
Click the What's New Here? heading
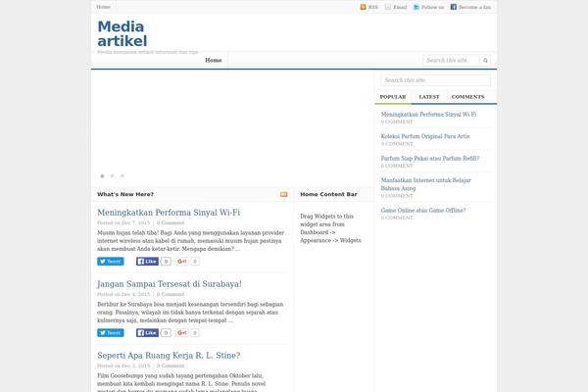(x=125, y=194)
